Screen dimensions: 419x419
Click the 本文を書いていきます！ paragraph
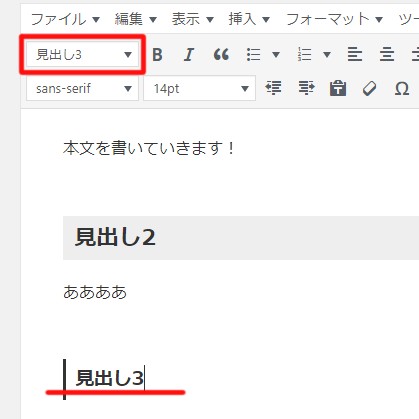click(x=149, y=148)
